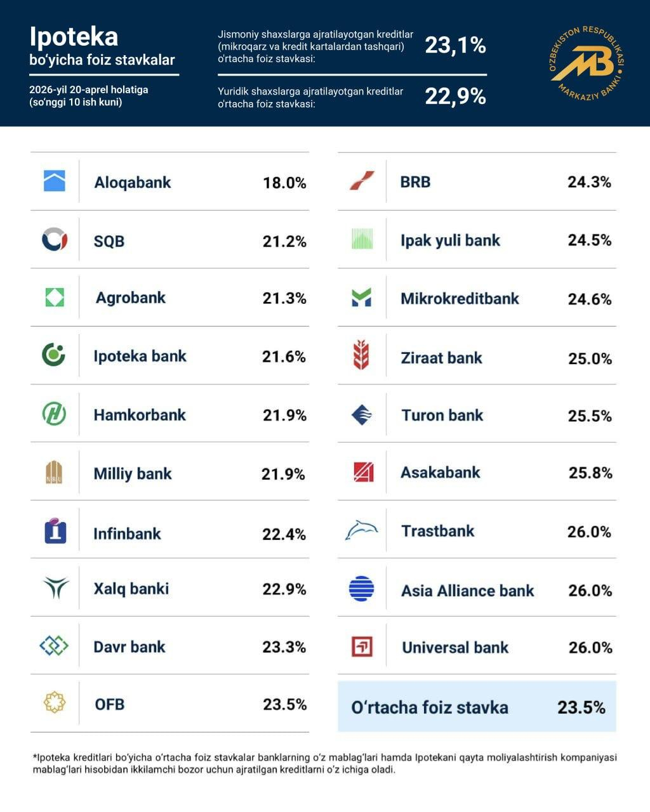Click the Ipak yuli bank name
This screenshot has width=650, height=812.
450,240
